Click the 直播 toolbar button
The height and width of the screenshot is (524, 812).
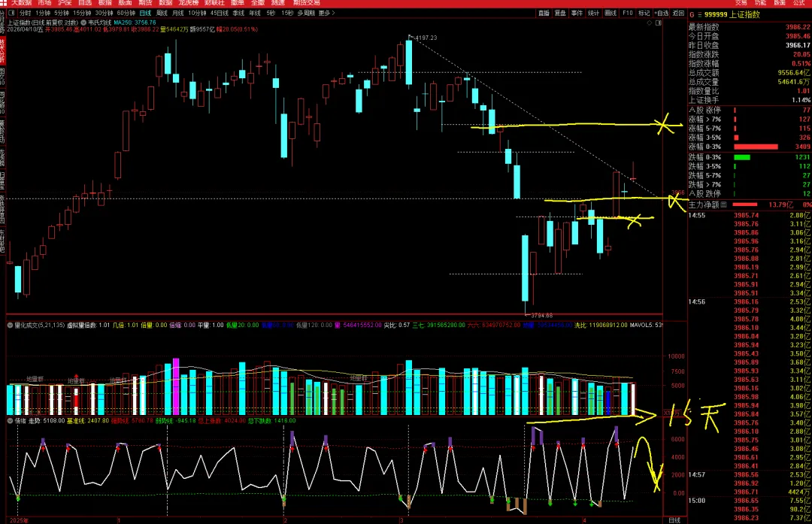click(x=544, y=13)
